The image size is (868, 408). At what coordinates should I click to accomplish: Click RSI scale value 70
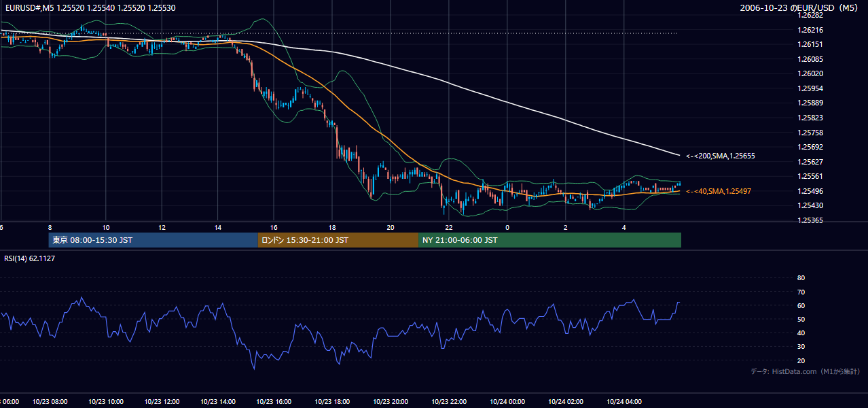click(x=801, y=292)
